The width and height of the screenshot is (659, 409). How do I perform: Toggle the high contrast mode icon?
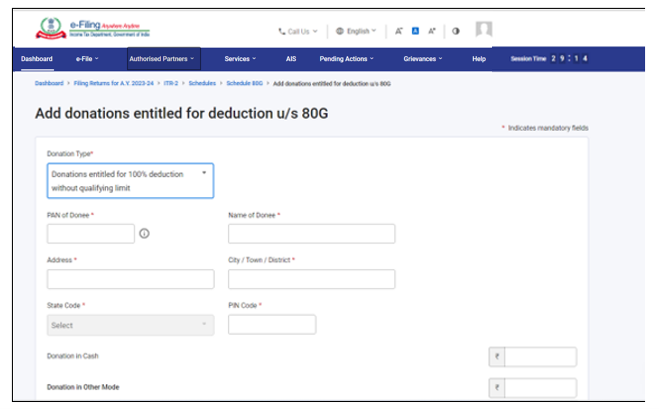456,31
